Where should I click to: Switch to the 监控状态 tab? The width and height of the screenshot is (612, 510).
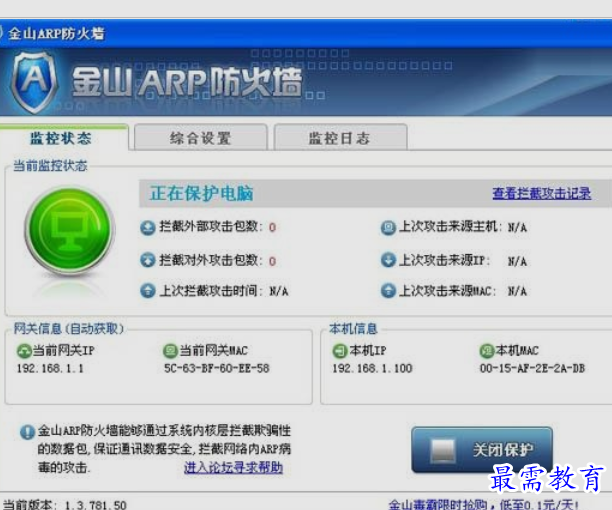point(61,138)
